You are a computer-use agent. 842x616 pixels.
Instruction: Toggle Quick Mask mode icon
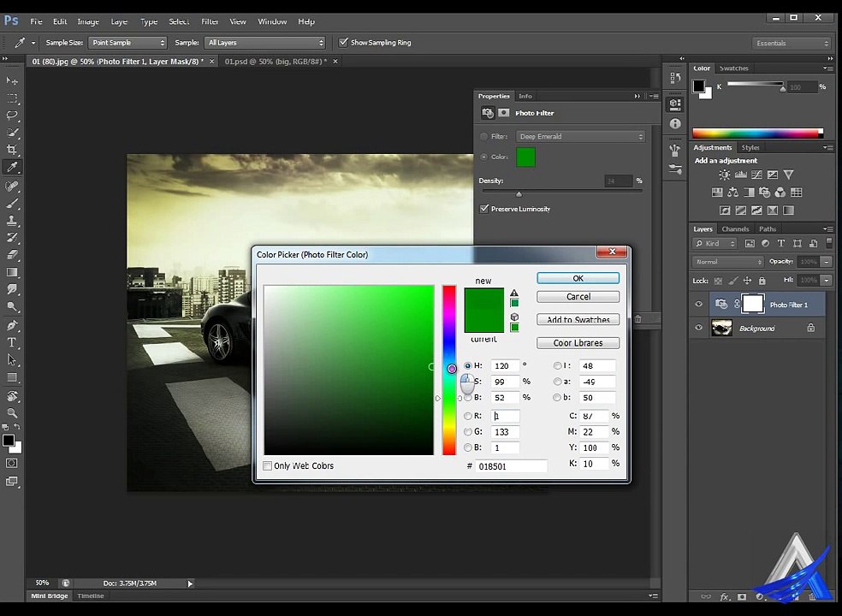coord(12,463)
